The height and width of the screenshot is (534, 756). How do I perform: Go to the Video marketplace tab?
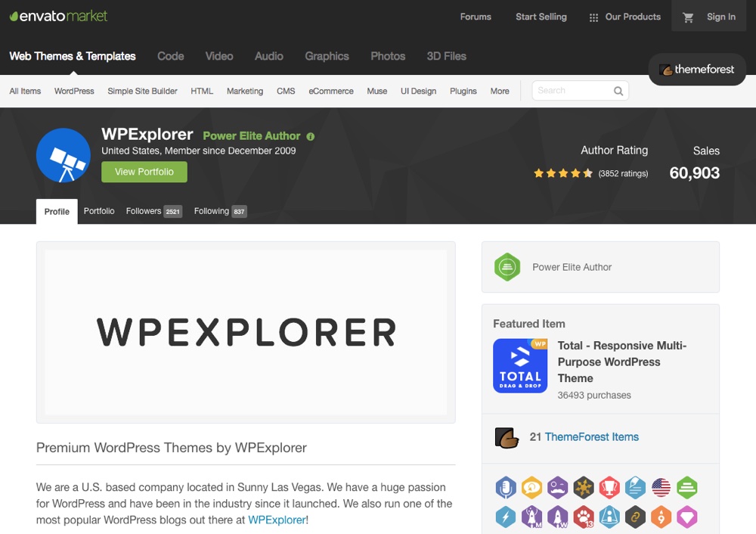coord(219,56)
